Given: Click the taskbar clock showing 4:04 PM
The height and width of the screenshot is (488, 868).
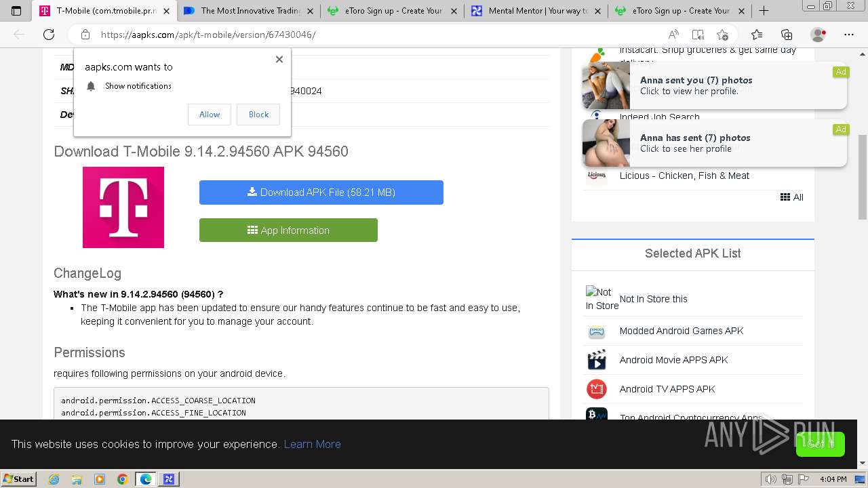Looking at the screenshot, I should tap(833, 479).
